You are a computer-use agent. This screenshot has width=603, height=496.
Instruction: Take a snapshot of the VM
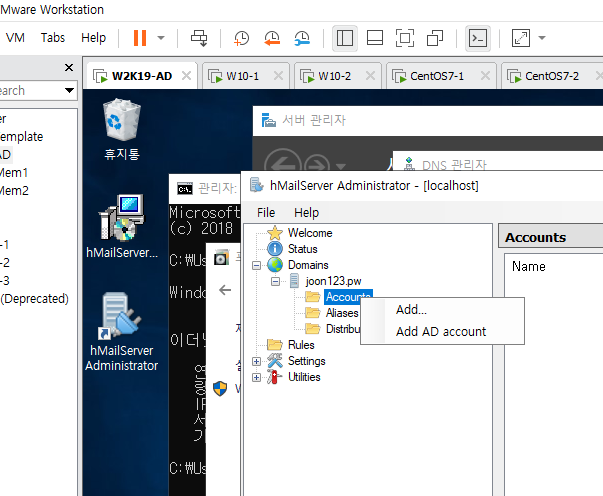tap(242, 38)
